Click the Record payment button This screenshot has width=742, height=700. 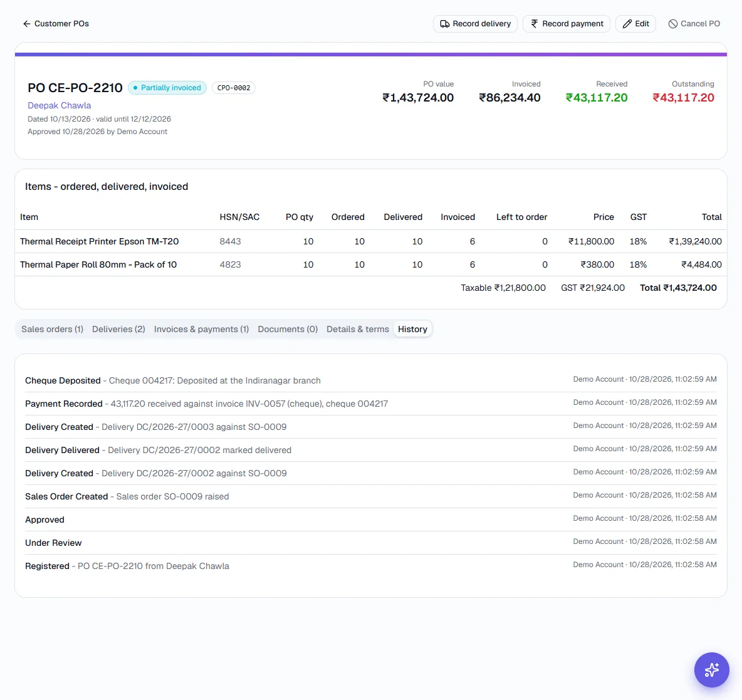[x=567, y=24]
